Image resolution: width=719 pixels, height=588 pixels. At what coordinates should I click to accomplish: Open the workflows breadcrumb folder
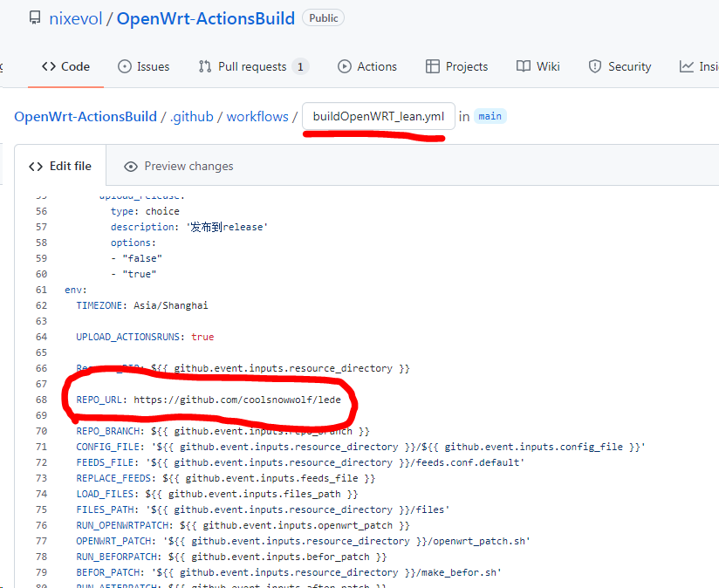[257, 116]
